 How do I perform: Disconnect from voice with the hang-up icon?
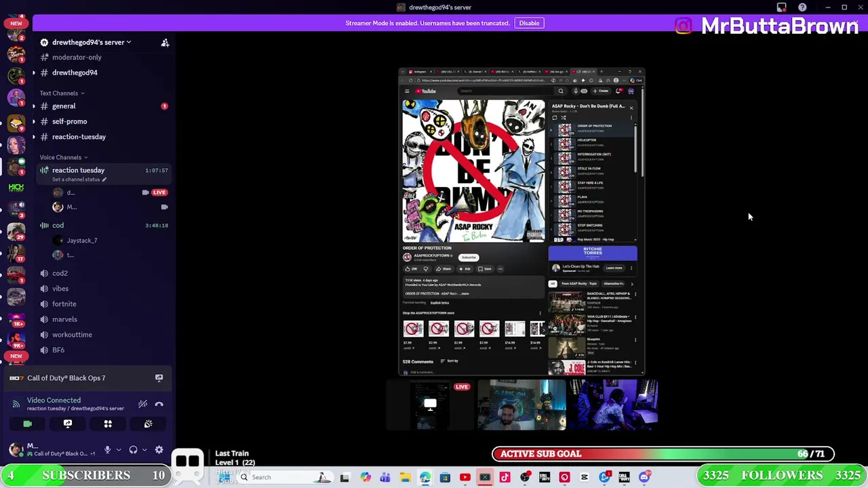[159, 404]
